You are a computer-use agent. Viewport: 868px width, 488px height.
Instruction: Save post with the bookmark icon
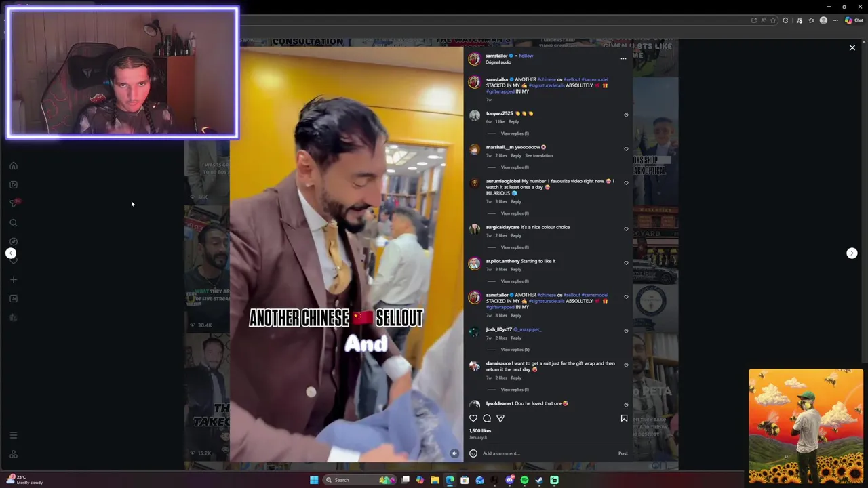(x=624, y=418)
